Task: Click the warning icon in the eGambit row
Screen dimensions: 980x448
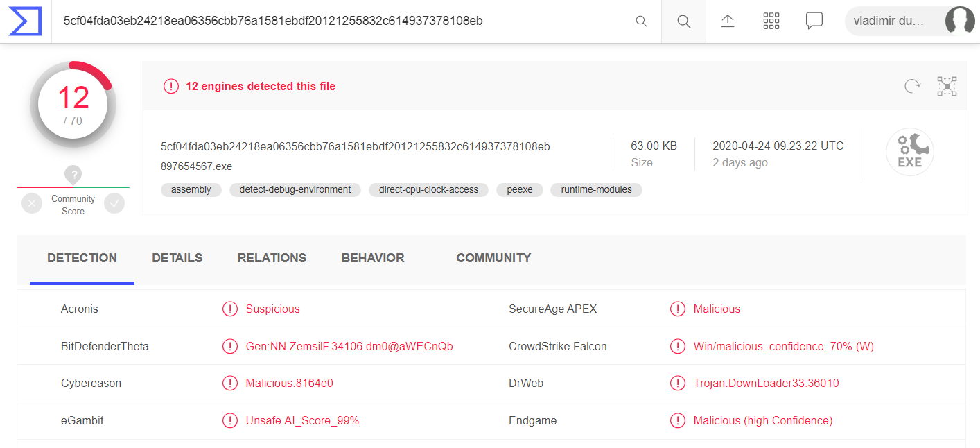Action: point(230,420)
